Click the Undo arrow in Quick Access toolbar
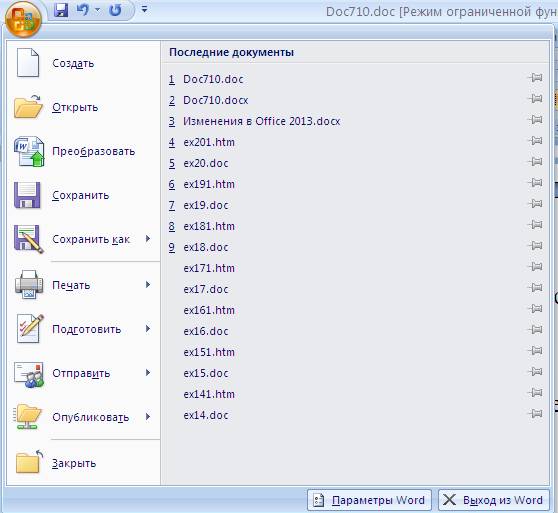558x513 pixels. coord(83,10)
